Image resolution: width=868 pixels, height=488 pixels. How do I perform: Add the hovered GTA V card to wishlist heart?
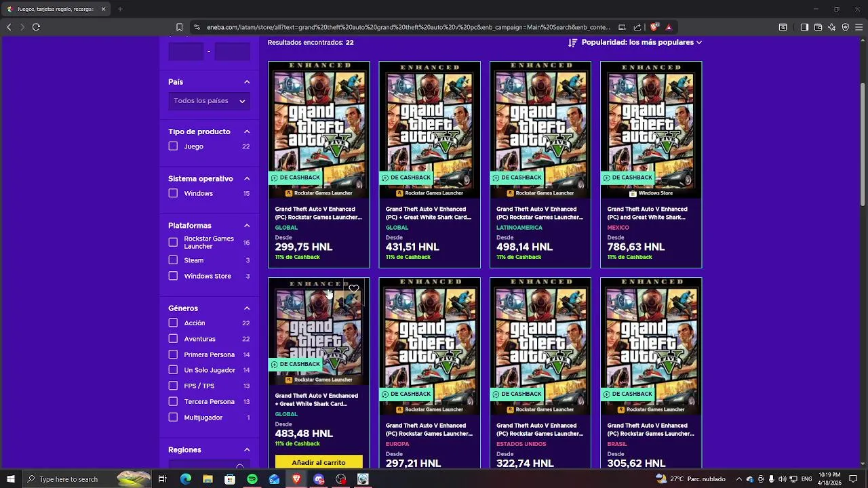point(354,289)
